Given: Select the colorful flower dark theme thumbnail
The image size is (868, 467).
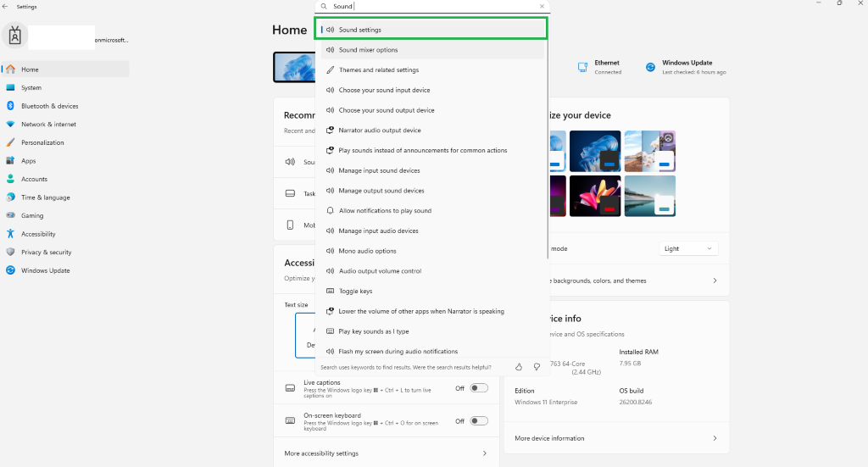Looking at the screenshot, I should [x=595, y=196].
